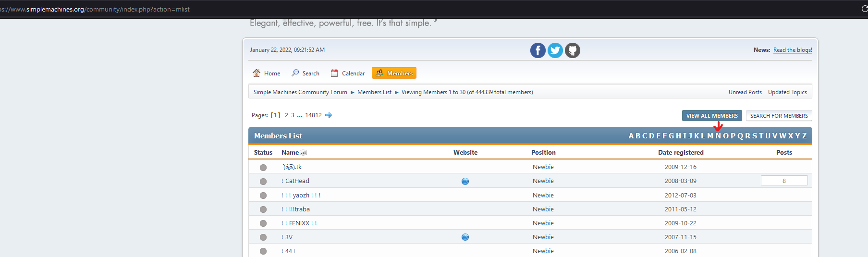The height and width of the screenshot is (257, 868).
Task: Filter members by letter S
Action: tap(755, 136)
